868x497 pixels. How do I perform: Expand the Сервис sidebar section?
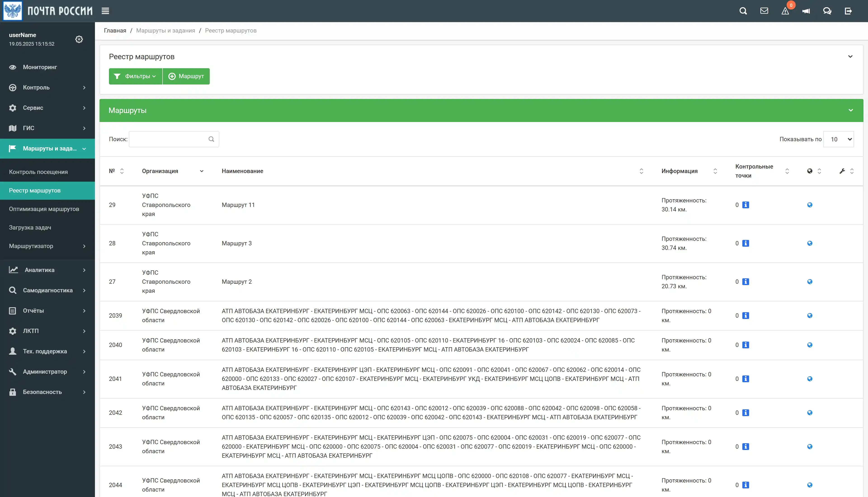pyautogui.click(x=47, y=108)
